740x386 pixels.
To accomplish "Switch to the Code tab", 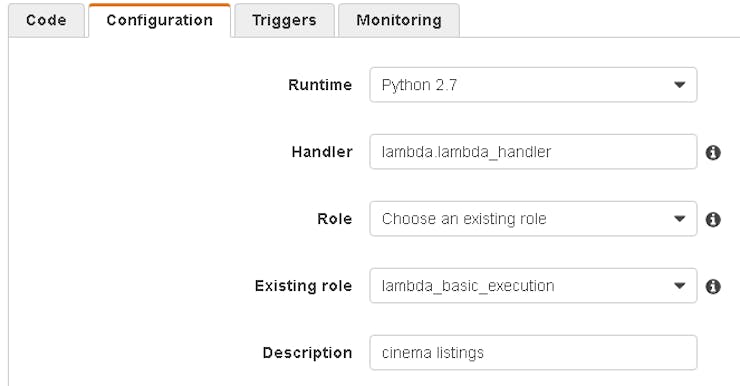I will click(x=46, y=20).
